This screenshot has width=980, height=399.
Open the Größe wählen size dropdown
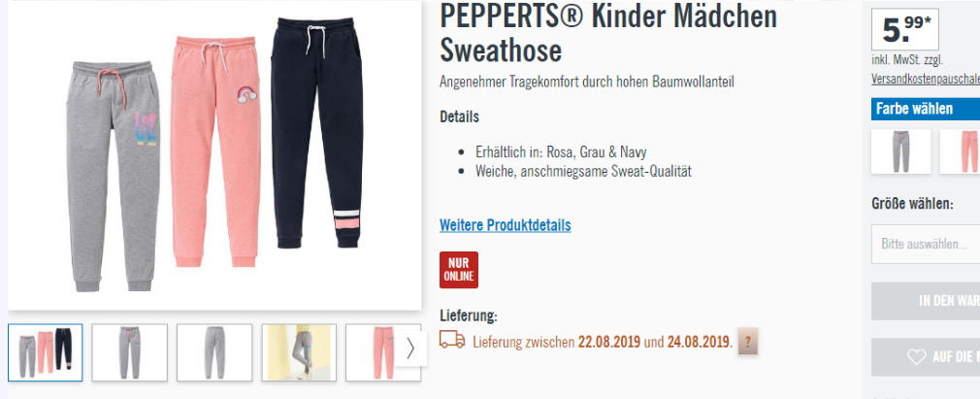[926, 244]
